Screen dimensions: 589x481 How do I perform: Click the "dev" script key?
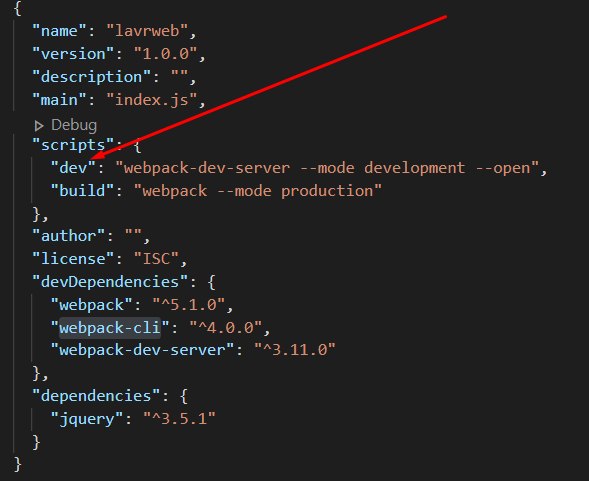pos(73,168)
